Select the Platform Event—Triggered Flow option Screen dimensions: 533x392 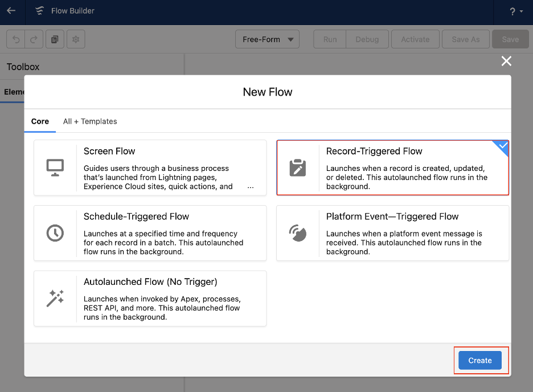point(393,232)
